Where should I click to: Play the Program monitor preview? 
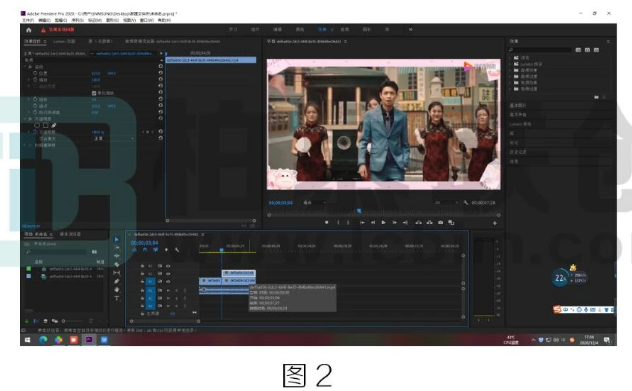tap(383, 223)
